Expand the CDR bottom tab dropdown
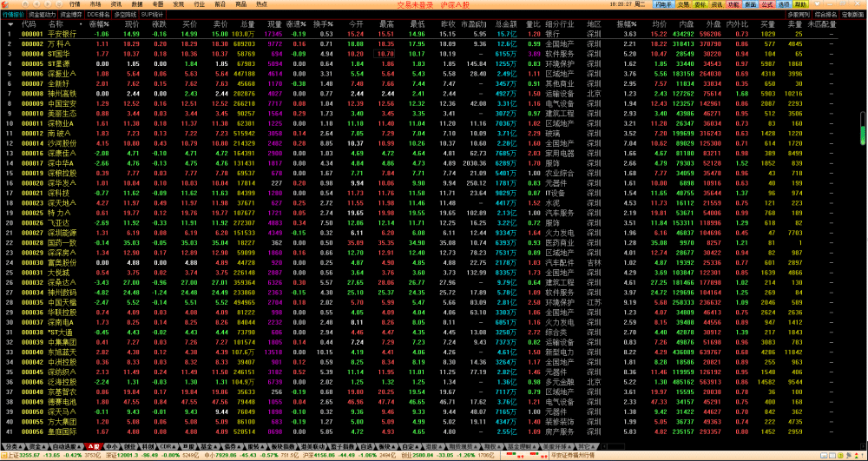This screenshot has height=461, width=868. 175,446
